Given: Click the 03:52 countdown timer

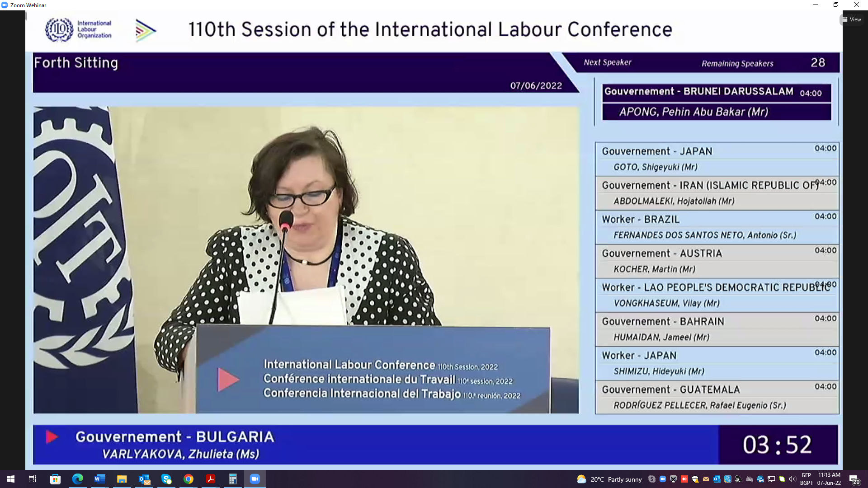Looking at the screenshot, I should click(x=778, y=445).
